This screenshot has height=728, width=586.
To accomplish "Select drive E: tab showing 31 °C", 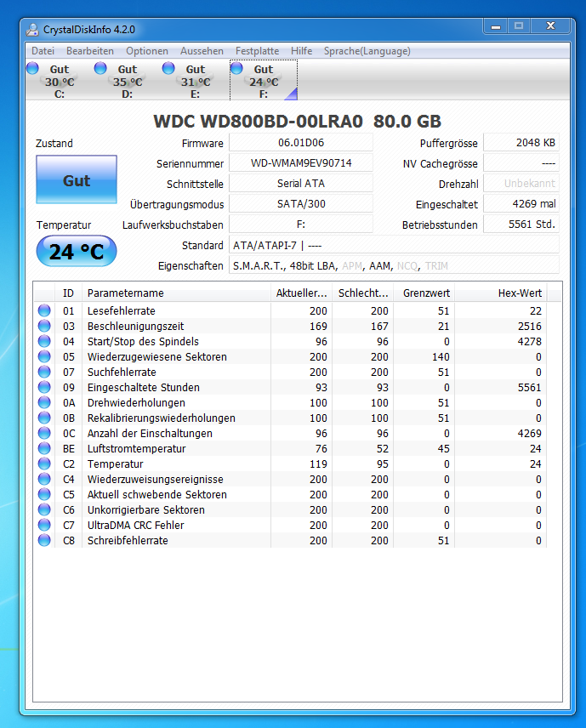I will [196, 81].
